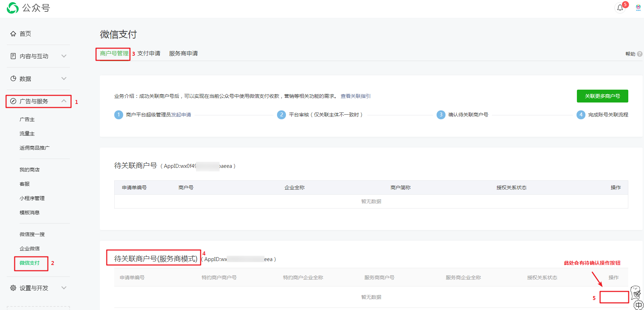Click the 待关联商户号 section heading
Screen dimensions: 644x310
136,165
